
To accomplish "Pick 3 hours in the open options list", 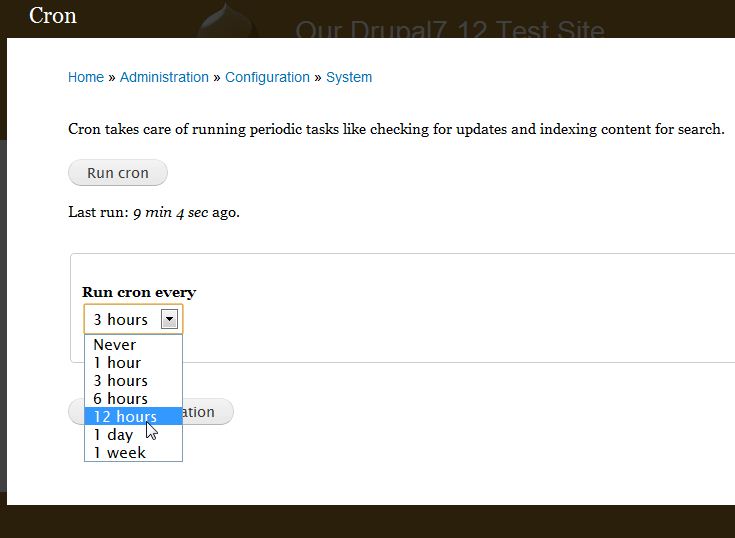I will 120,381.
